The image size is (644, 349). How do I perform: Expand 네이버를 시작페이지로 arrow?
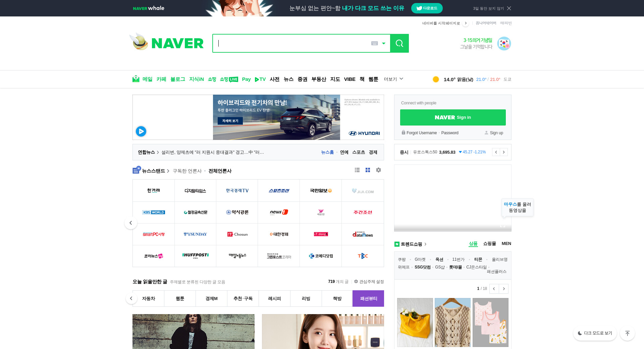pyautogui.click(x=466, y=23)
